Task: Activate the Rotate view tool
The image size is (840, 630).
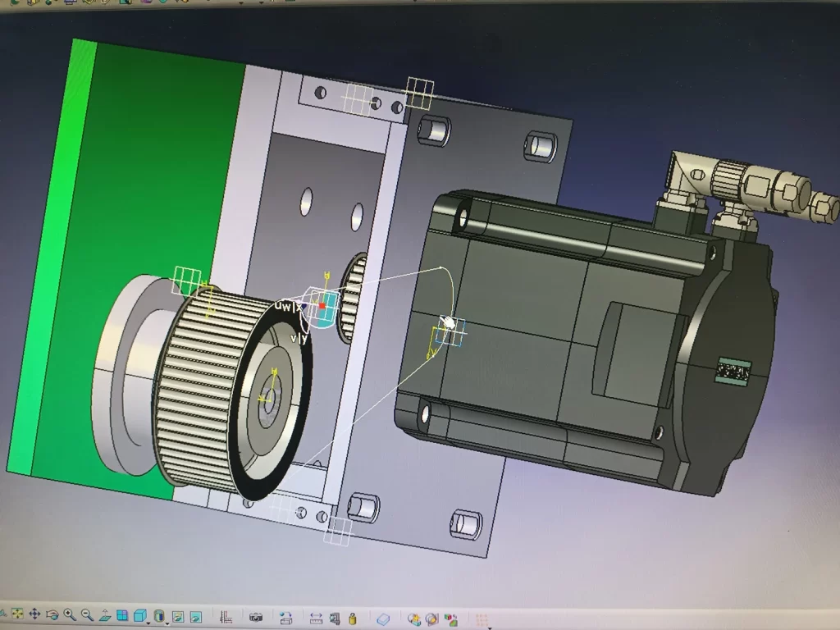Action: tap(52, 614)
